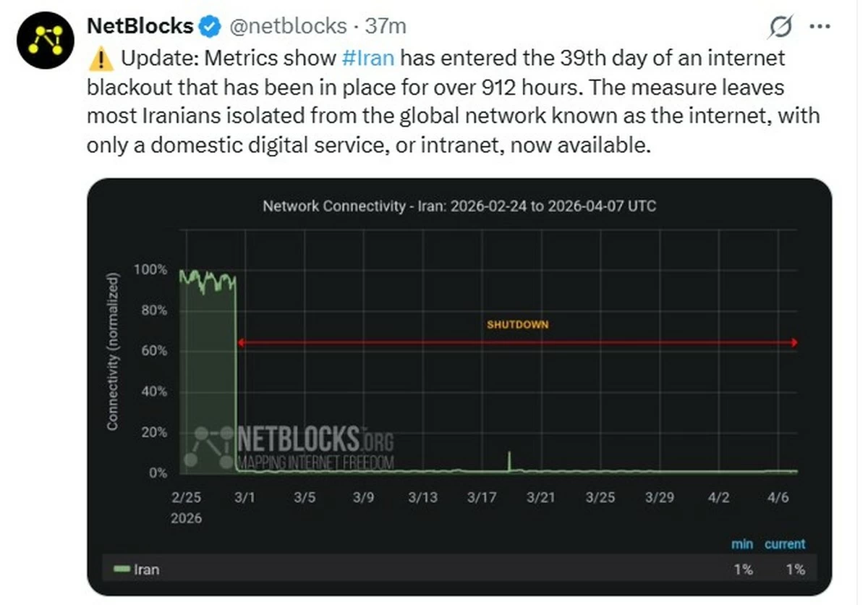868x605 pixels.
Task: Open the three-dot more options menu
Action: [818, 27]
